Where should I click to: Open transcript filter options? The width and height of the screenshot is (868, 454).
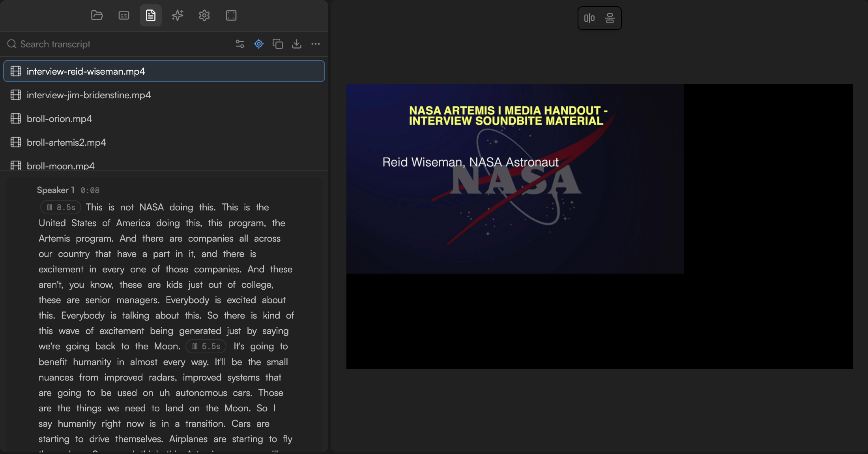coord(240,44)
